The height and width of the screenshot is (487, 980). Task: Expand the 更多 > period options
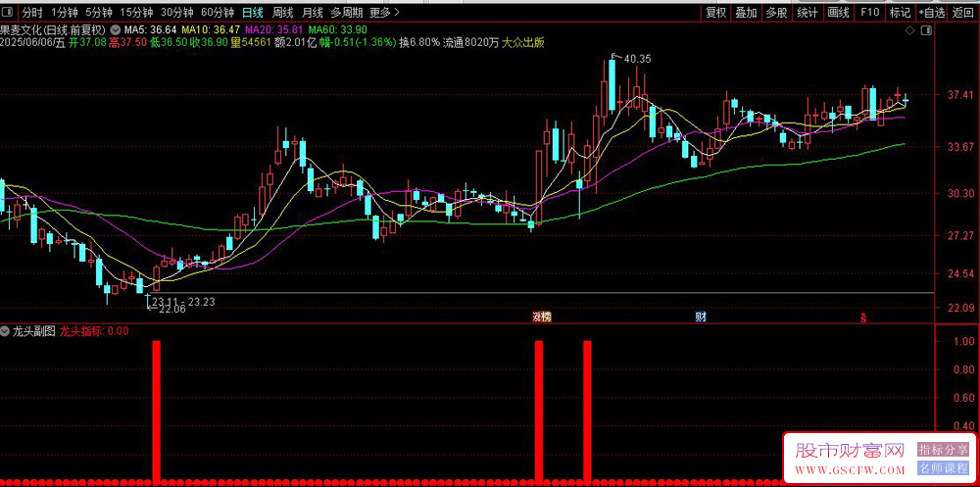point(384,12)
